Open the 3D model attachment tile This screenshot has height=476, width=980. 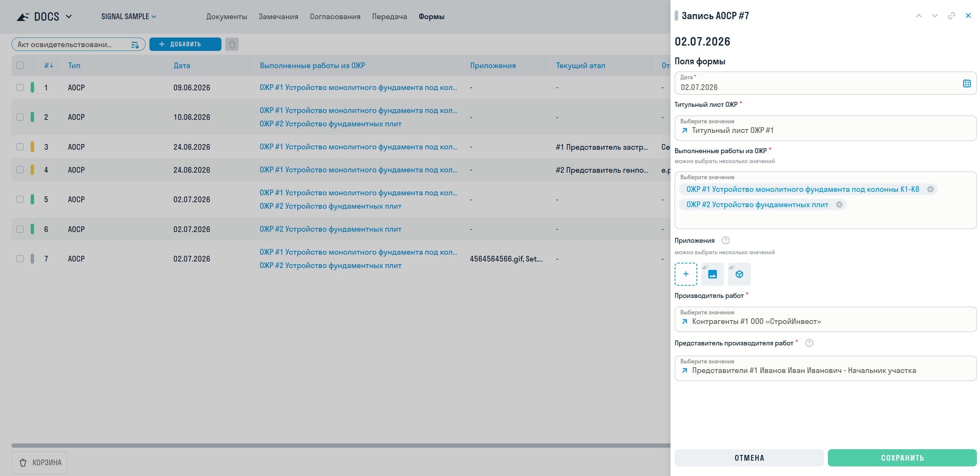point(739,274)
